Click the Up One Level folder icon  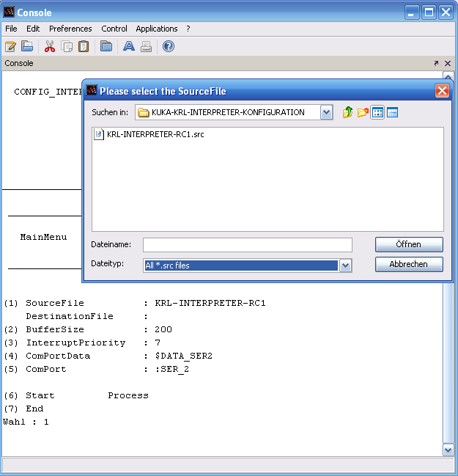(348, 112)
